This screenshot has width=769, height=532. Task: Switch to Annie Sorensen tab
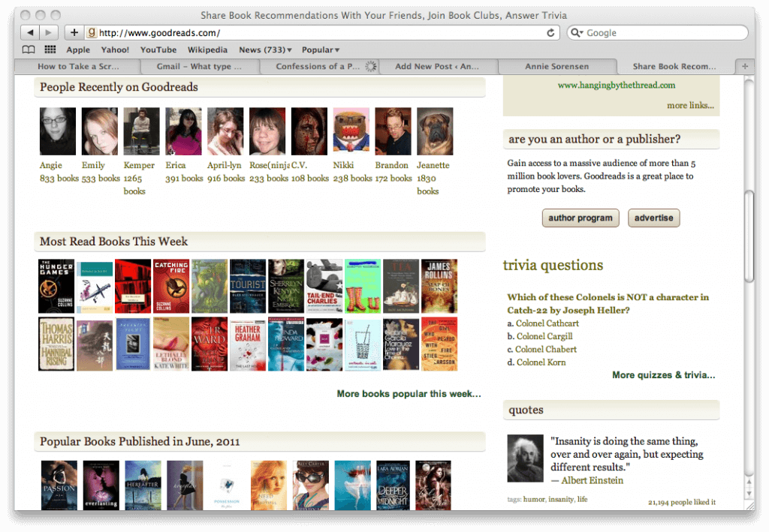click(x=557, y=66)
